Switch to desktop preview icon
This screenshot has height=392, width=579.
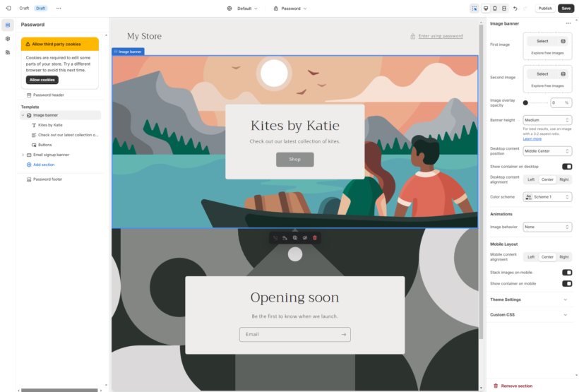click(x=486, y=8)
